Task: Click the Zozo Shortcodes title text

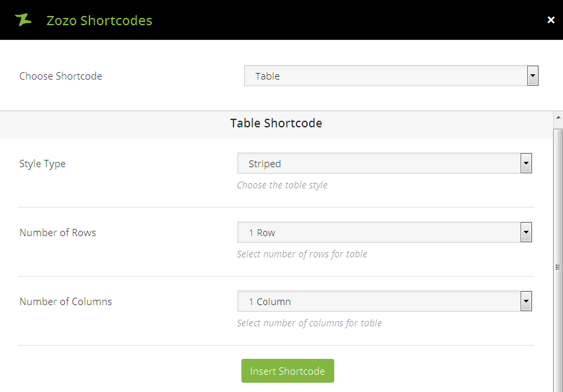Action: 99,21
